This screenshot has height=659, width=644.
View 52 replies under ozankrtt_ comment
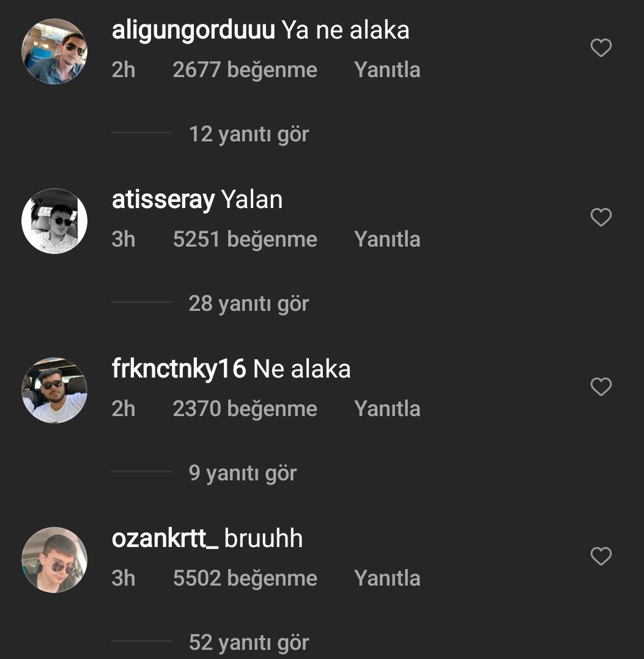pyautogui.click(x=249, y=642)
